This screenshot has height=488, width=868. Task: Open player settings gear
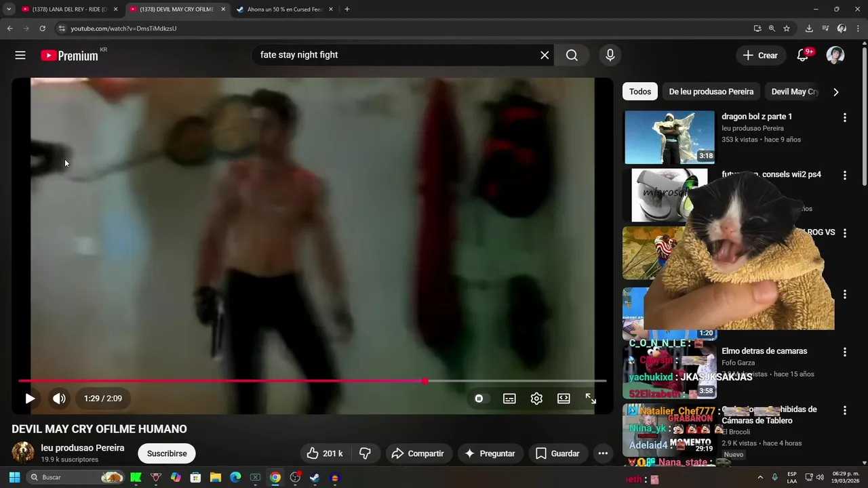(536, 399)
